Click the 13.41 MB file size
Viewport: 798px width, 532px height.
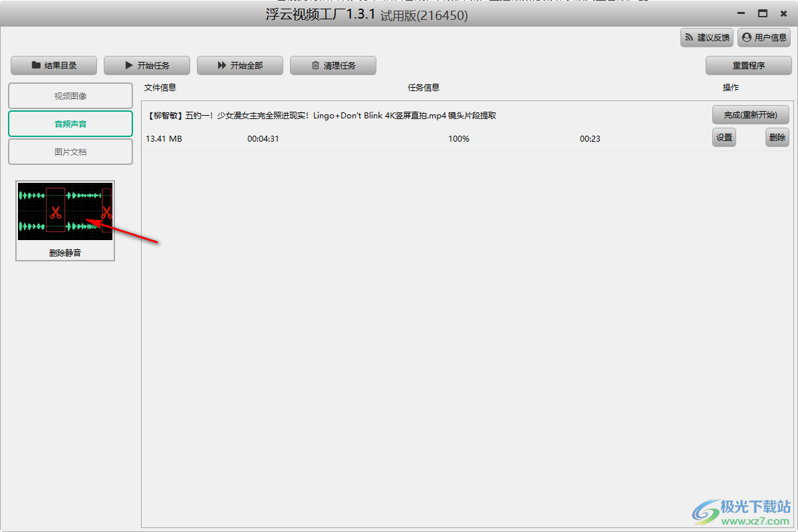(164, 139)
